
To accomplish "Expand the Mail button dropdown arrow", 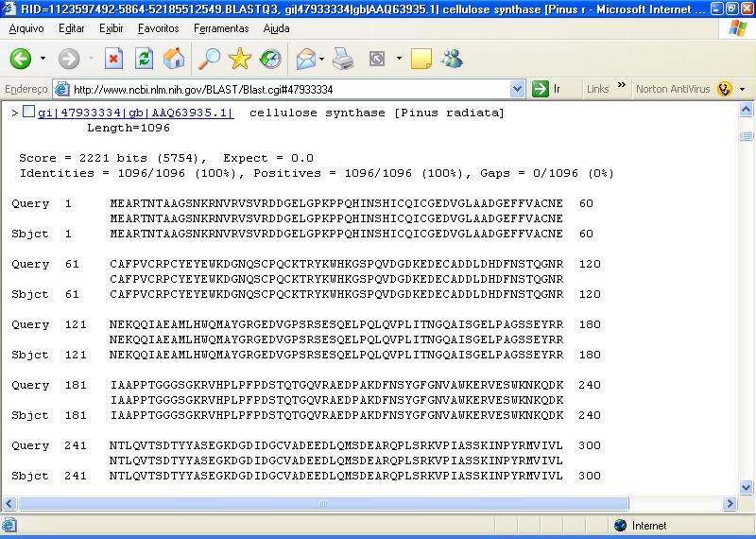I will (321, 59).
